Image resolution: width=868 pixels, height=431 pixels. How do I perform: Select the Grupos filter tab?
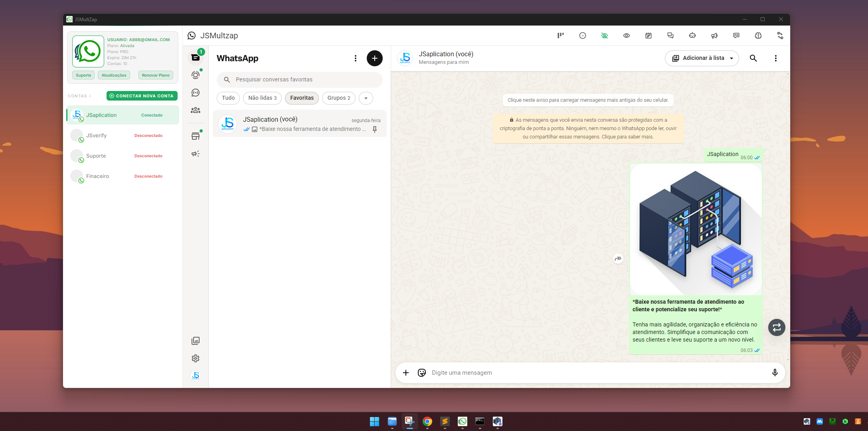tap(339, 98)
